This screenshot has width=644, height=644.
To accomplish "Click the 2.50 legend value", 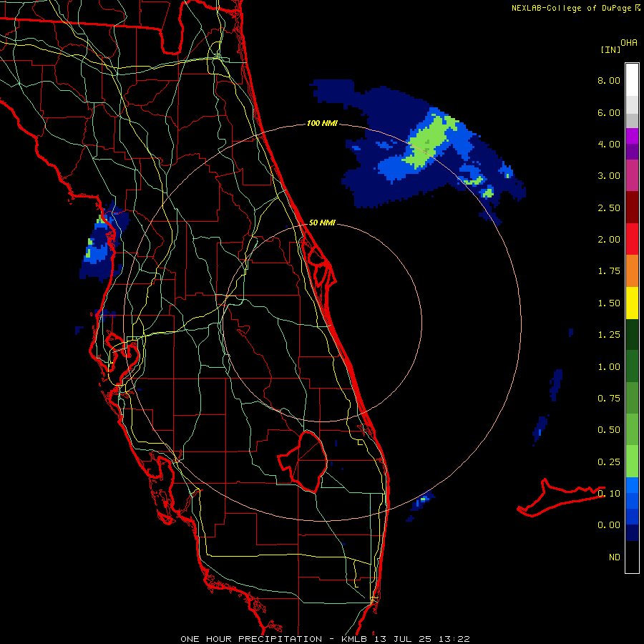I will coord(609,208).
